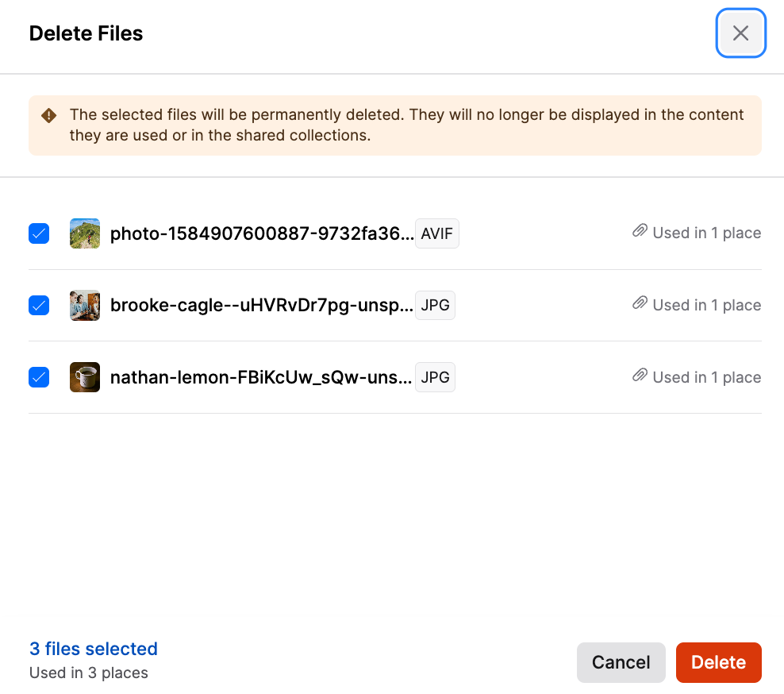The height and width of the screenshot is (694, 784).
Task: Click the brooke-cagle file name
Action: (x=261, y=305)
